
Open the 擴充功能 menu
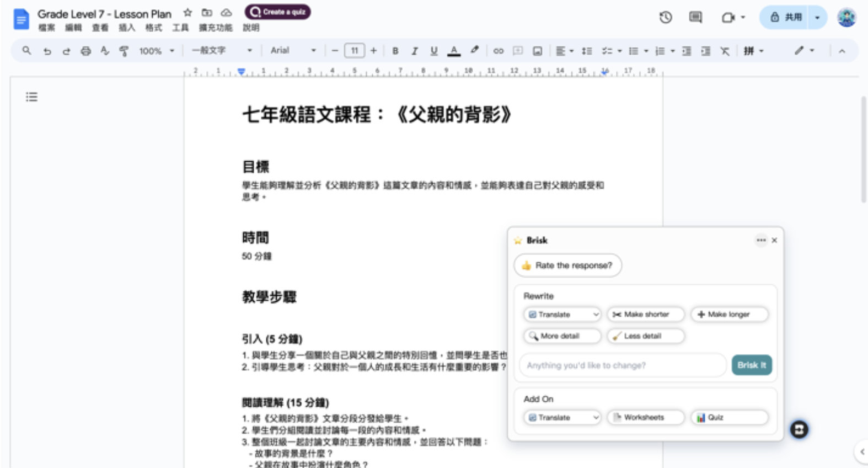[216, 28]
